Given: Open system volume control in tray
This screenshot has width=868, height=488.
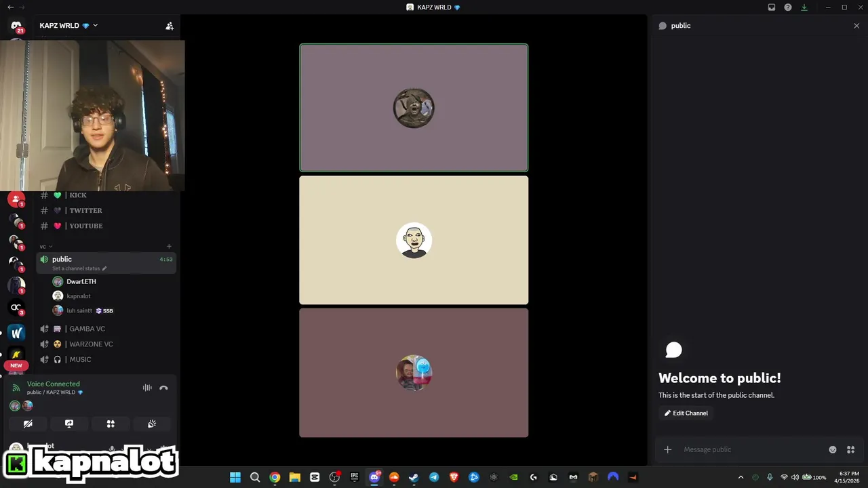Looking at the screenshot, I should click(x=795, y=477).
